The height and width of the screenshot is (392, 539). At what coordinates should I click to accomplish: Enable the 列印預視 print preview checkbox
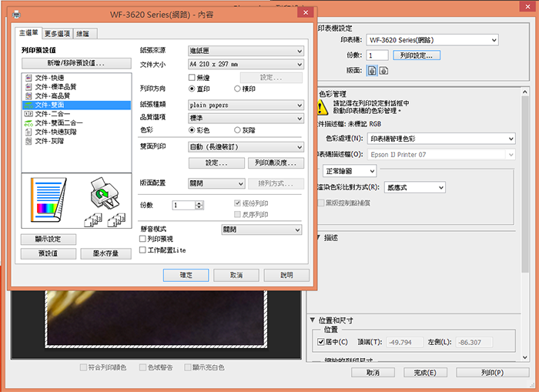[x=142, y=239]
